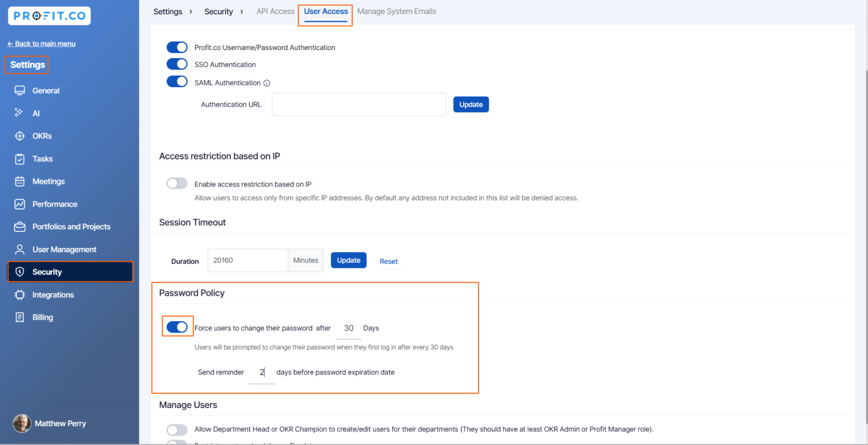The image size is (868, 445).
Task: Open General settings icon in sidebar
Action: coord(20,90)
